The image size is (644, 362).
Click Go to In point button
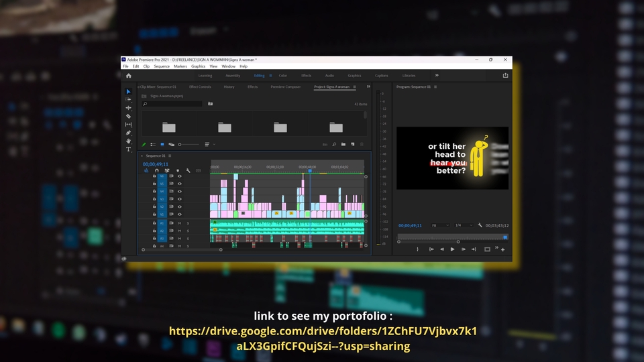tap(431, 249)
